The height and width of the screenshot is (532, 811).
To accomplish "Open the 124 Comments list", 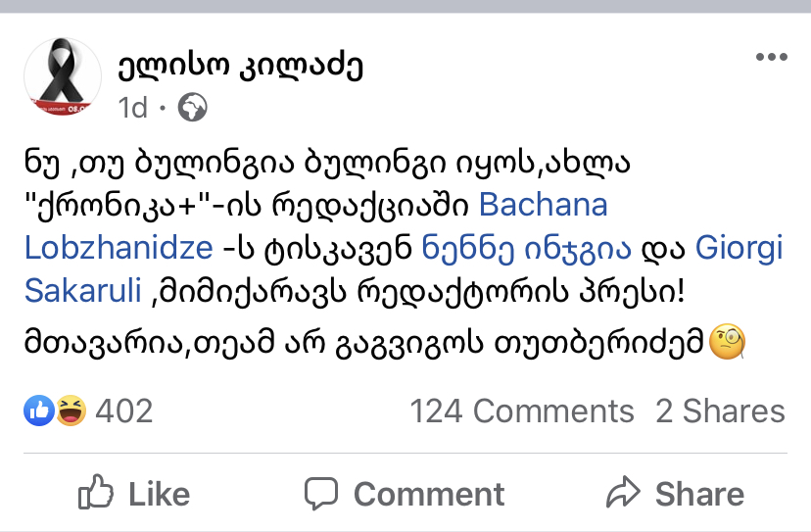I will (x=521, y=411).
